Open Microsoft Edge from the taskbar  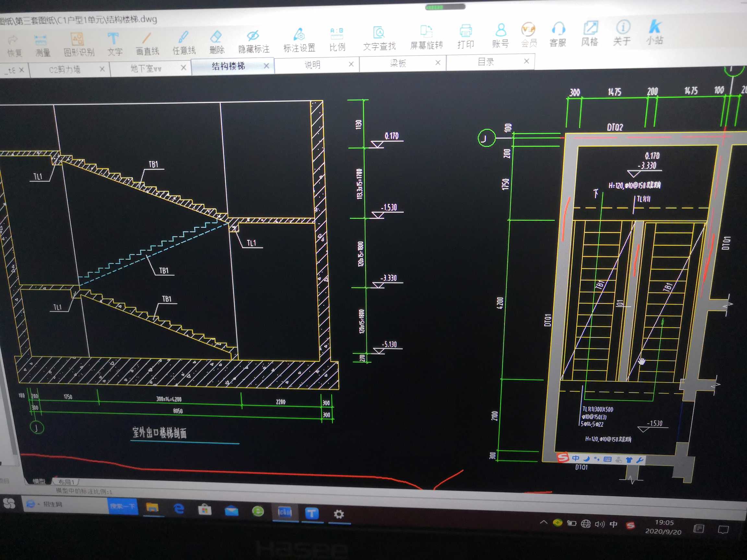click(x=179, y=508)
